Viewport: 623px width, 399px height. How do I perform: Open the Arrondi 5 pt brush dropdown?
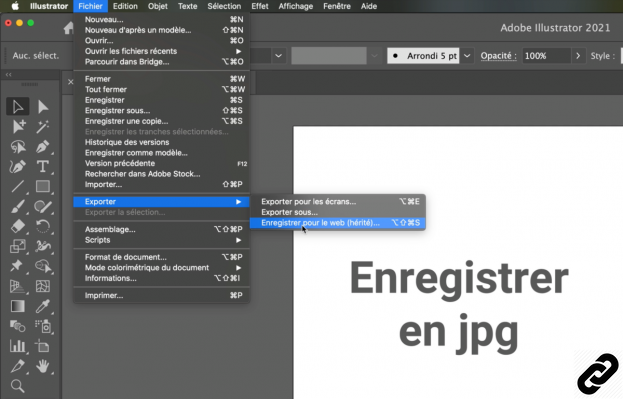tap(467, 56)
